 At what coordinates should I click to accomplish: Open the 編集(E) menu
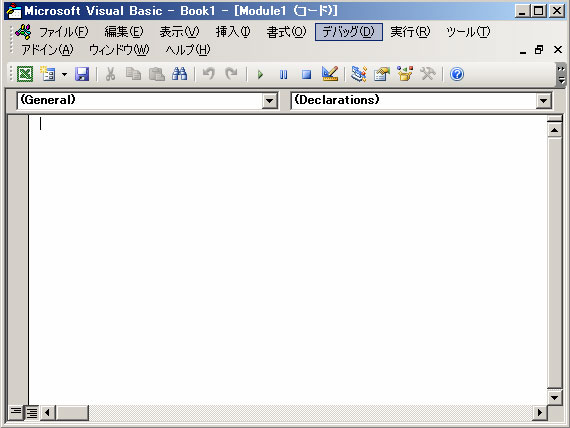[124, 32]
